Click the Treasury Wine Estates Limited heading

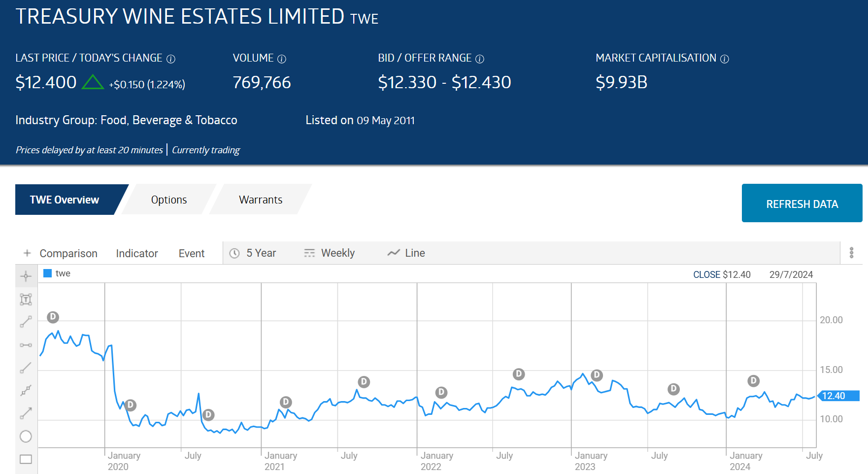(x=180, y=16)
